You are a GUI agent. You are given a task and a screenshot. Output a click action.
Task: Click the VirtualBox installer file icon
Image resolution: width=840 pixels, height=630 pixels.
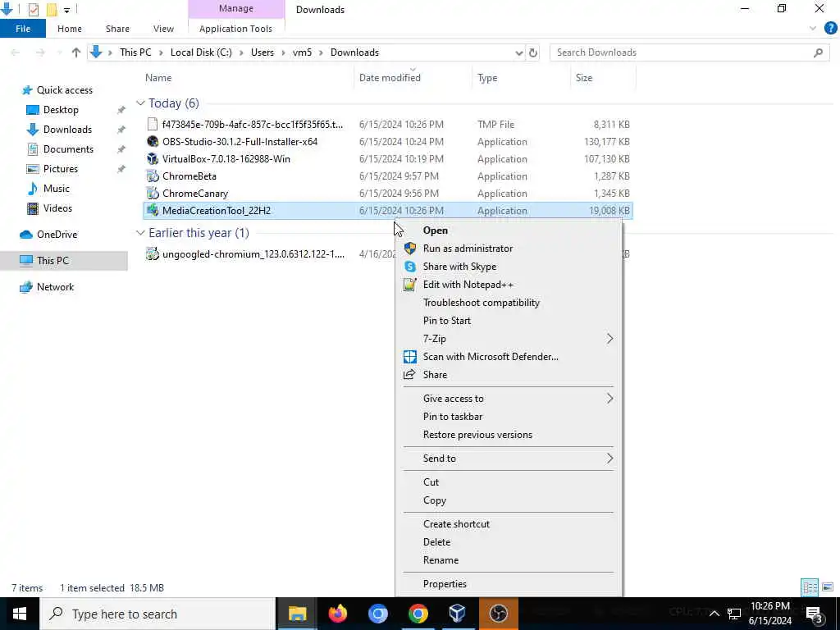153,158
